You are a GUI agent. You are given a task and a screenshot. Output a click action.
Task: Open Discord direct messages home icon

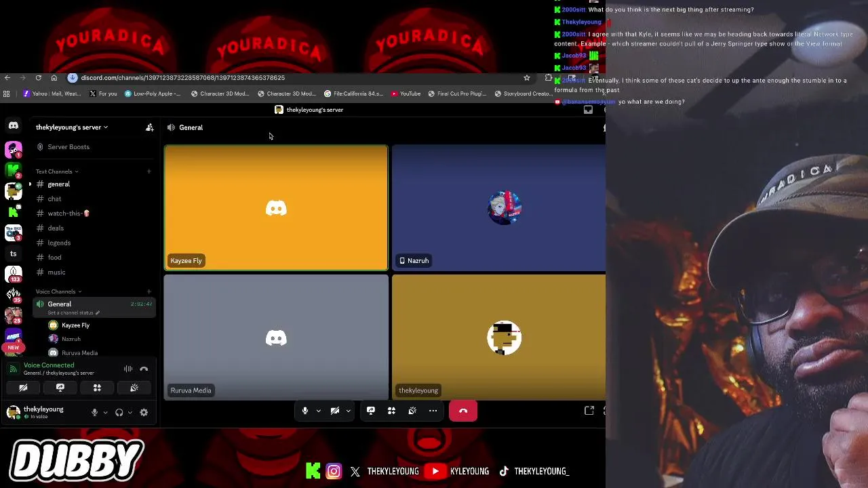tap(13, 125)
